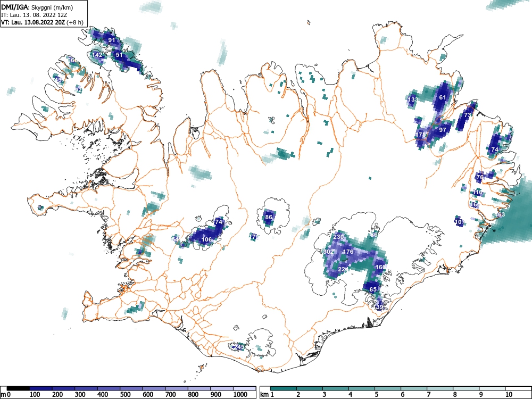Click the 'km' unit label in the legend

pyautogui.click(x=264, y=395)
